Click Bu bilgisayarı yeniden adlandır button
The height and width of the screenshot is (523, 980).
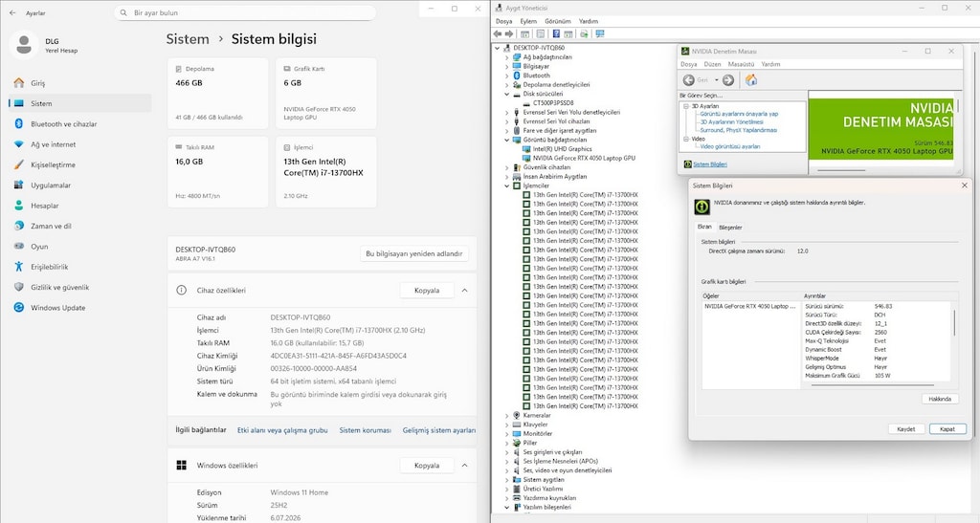click(413, 254)
